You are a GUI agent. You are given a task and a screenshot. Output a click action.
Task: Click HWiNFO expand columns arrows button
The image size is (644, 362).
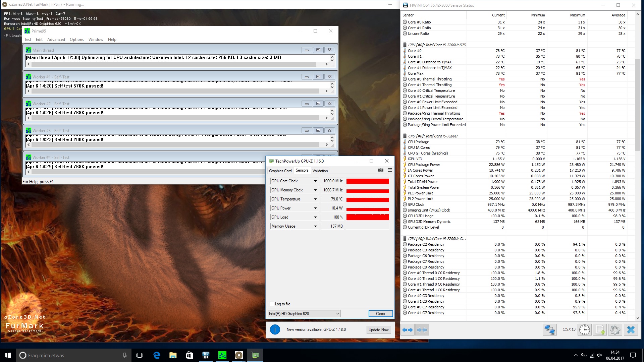408,330
